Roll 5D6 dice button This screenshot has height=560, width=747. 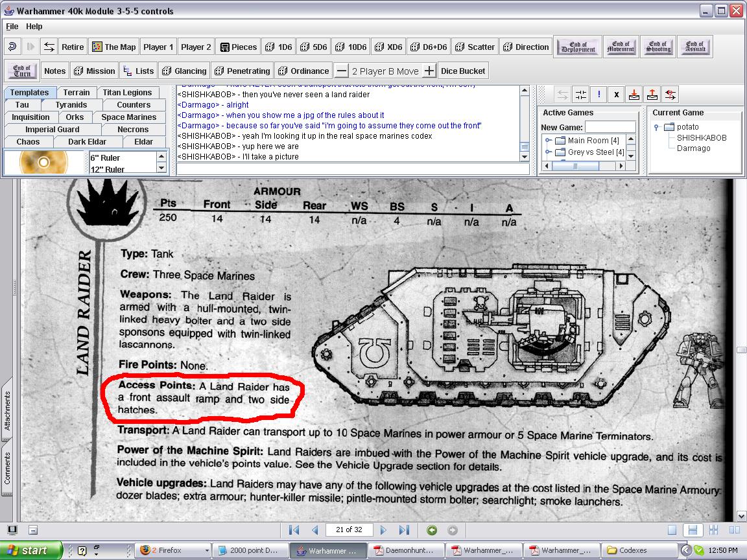click(314, 47)
